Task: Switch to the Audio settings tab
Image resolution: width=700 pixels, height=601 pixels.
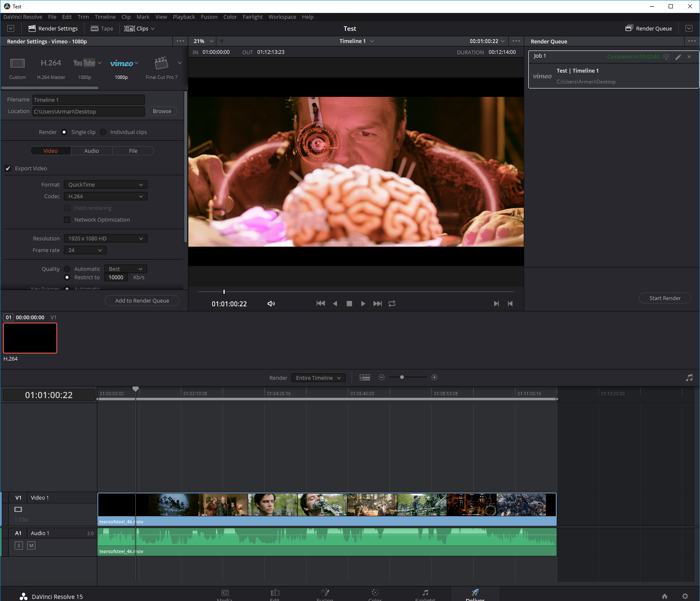Action: tap(91, 151)
